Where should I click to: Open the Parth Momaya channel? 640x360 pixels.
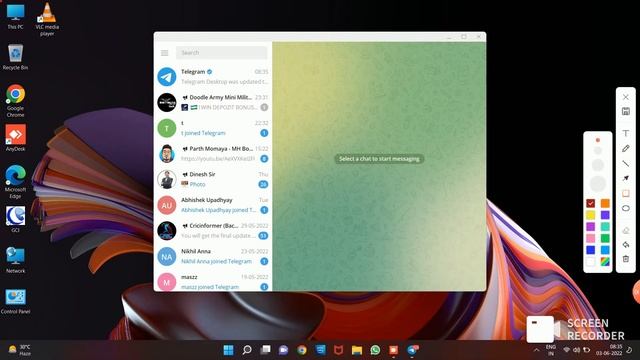point(213,154)
